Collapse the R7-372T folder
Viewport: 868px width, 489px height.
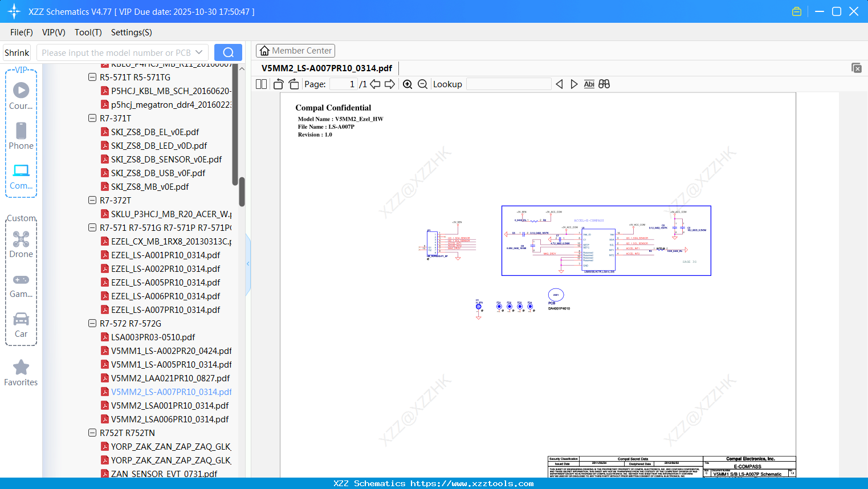[x=92, y=200]
